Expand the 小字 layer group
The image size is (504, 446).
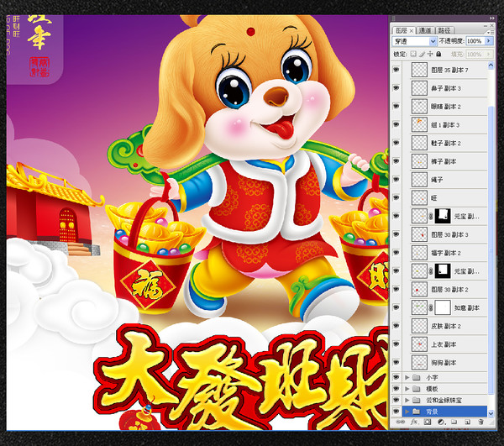(407, 377)
